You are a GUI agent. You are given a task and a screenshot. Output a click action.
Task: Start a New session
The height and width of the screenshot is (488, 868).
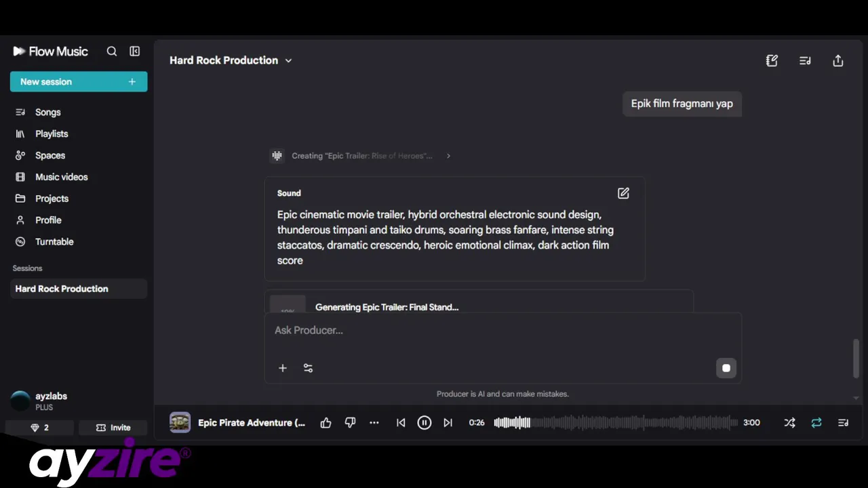[x=79, y=81]
